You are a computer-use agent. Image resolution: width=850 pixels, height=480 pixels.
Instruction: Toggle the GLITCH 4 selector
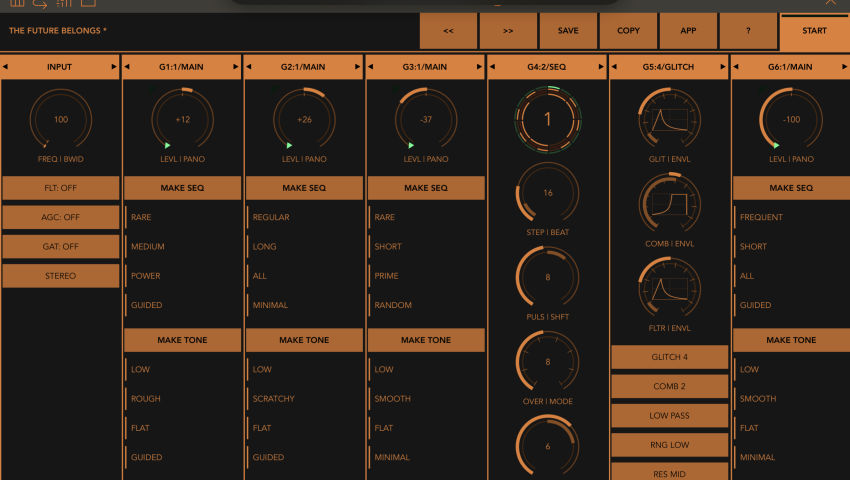669,357
